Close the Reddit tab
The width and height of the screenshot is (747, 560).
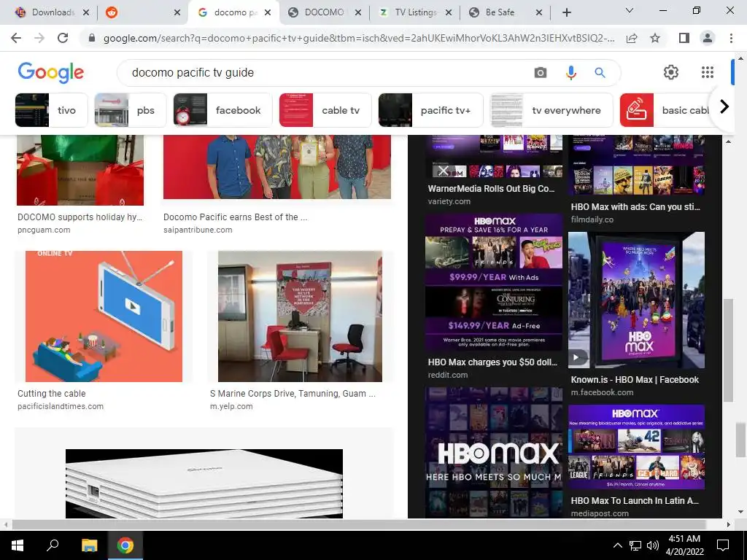[177, 13]
